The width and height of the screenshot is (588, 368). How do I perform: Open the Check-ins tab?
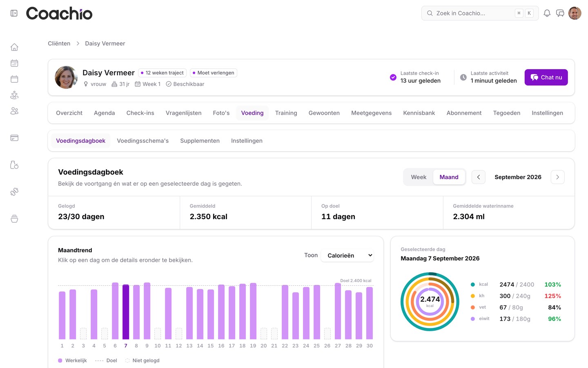point(140,113)
